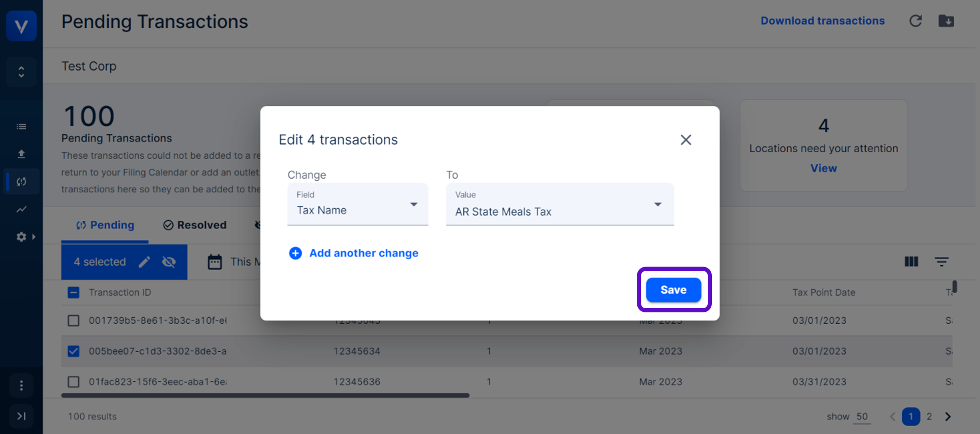The height and width of the screenshot is (434, 980).
Task: Select the Pending tab
Action: click(x=105, y=225)
